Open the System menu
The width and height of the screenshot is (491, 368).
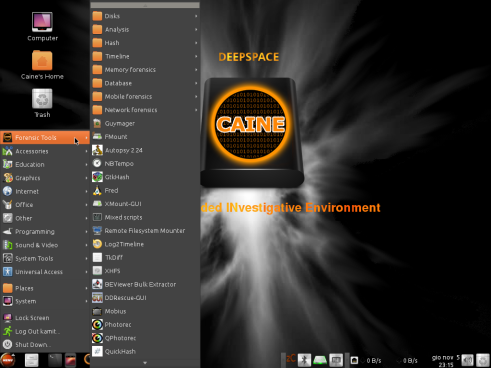pos(45,301)
